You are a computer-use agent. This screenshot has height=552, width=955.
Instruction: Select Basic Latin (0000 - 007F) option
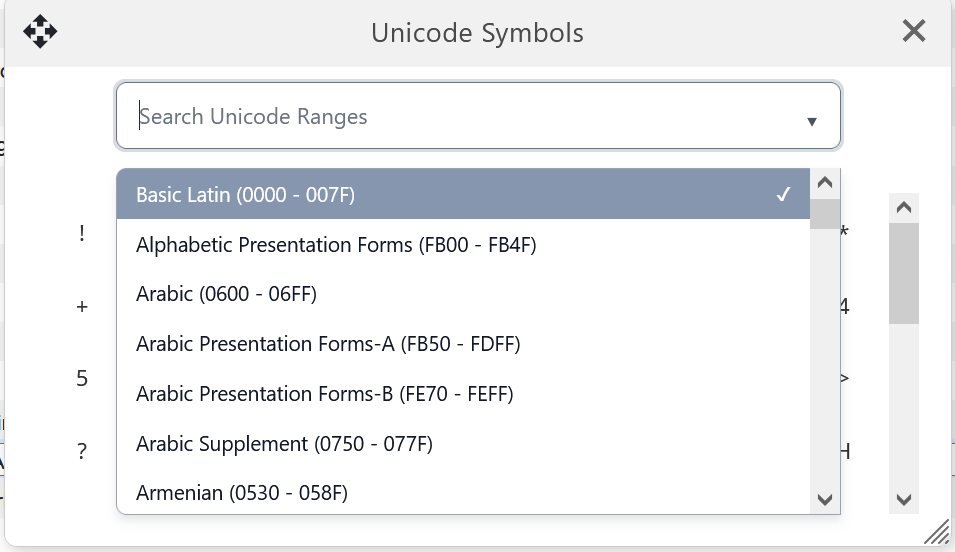coord(463,194)
